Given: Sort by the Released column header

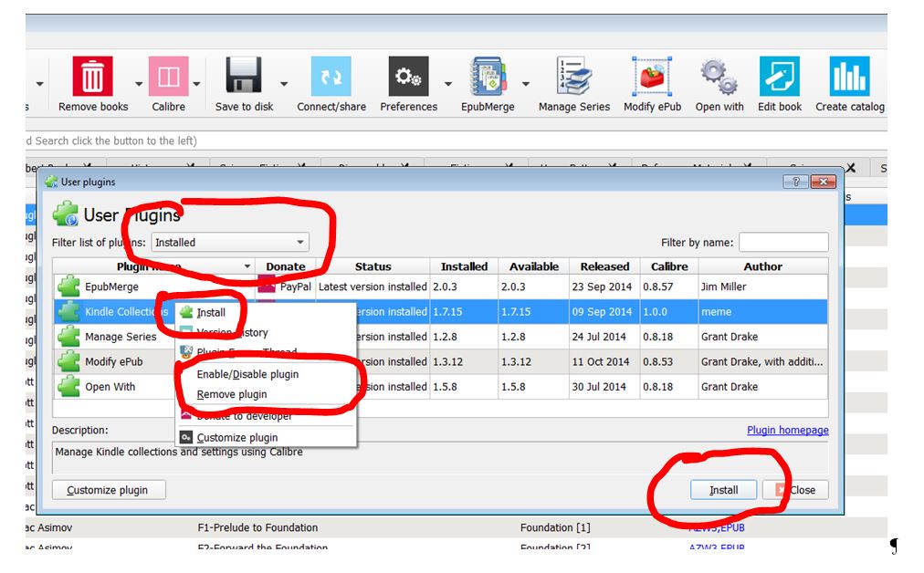Looking at the screenshot, I should click(x=604, y=266).
